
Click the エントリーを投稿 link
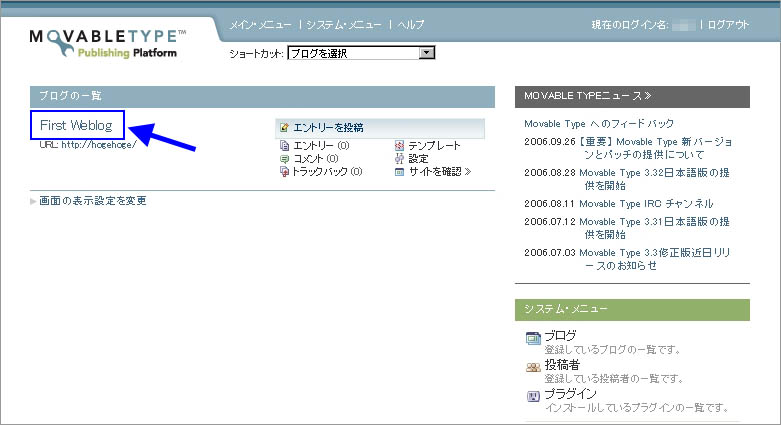328,128
